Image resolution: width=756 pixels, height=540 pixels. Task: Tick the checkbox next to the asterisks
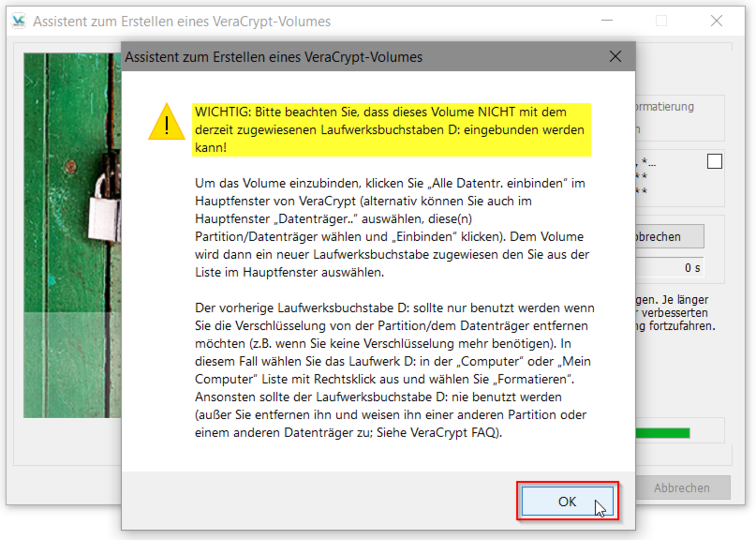click(714, 161)
